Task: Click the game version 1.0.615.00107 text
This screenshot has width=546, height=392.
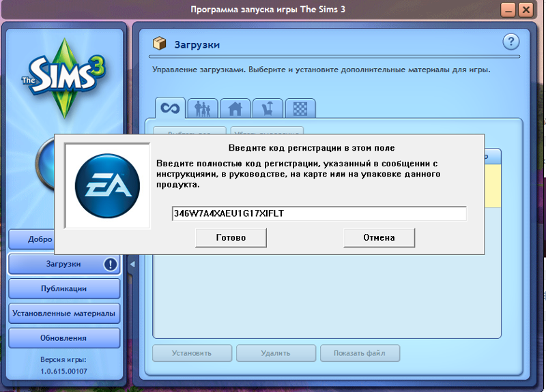Action: (x=63, y=371)
